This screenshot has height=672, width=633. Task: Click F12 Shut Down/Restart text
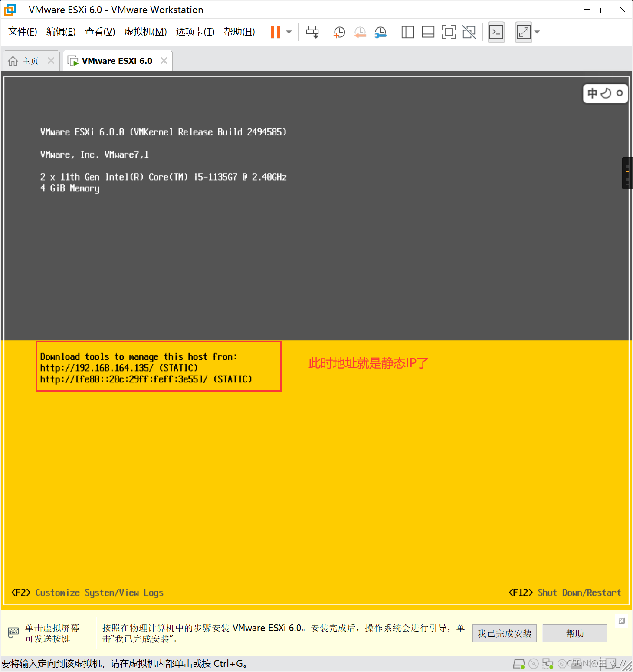564,593
